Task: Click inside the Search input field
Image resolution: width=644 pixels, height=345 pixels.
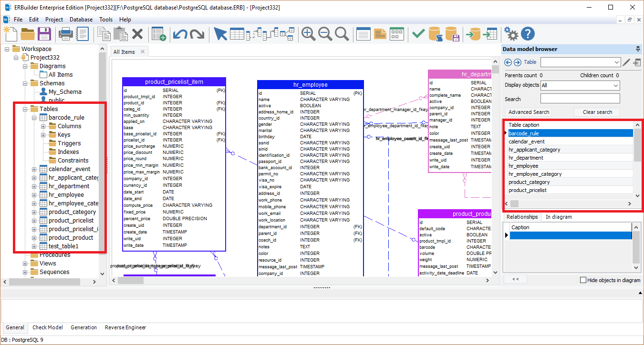Action: point(580,99)
